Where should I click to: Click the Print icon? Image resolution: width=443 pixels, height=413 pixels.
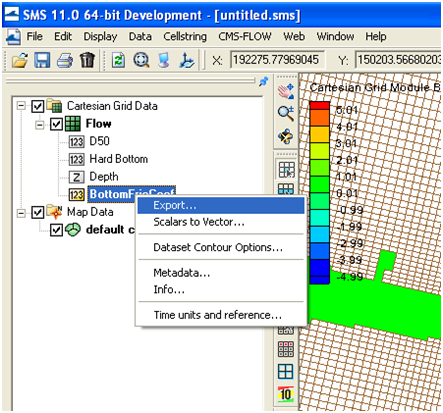(65, 61)
